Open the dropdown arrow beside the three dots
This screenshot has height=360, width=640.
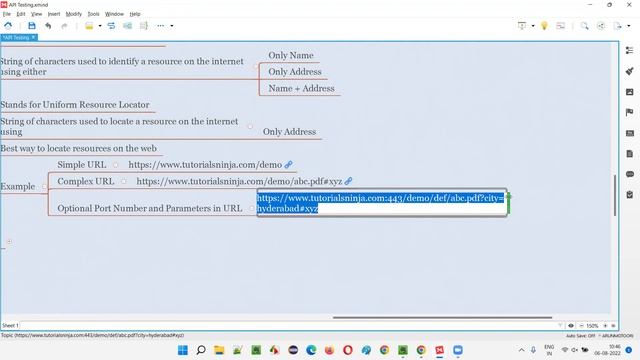(x=171, y=26)
